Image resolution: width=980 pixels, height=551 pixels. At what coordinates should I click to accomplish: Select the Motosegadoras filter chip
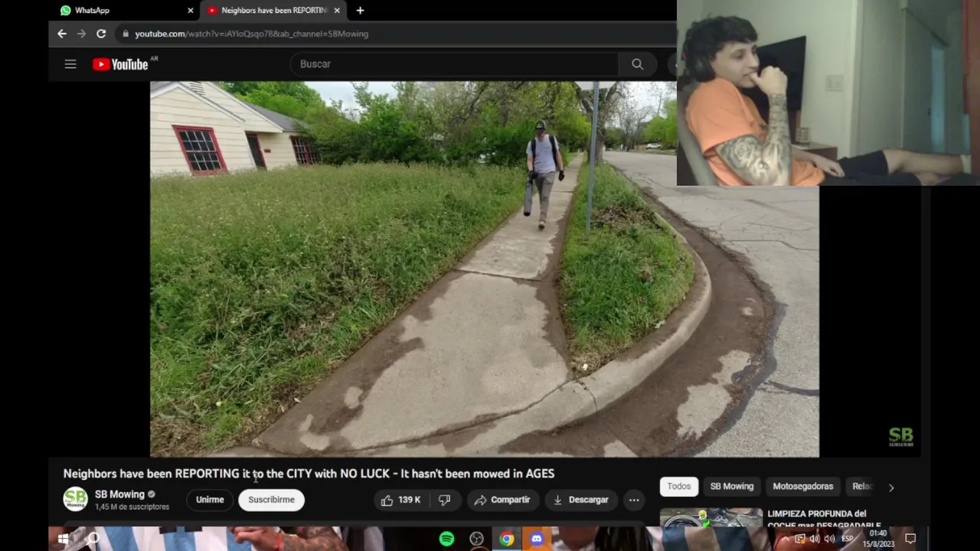pyautogui.click(x=802, y=487)
